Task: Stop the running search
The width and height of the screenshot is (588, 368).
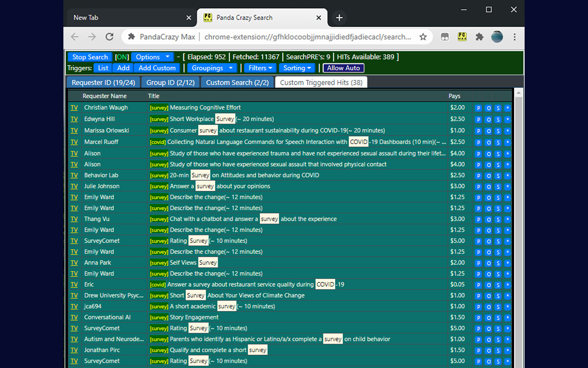Action: 90,57
